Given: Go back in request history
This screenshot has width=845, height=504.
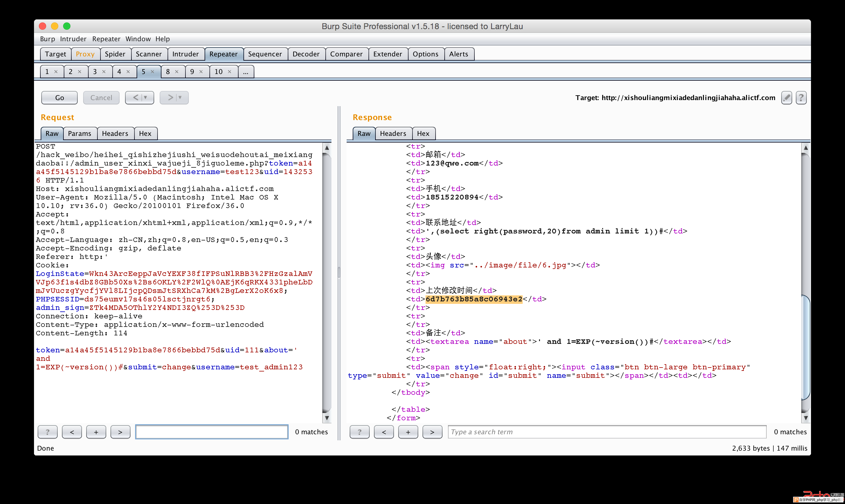Looking at the screenshot, I should point(136,98).
